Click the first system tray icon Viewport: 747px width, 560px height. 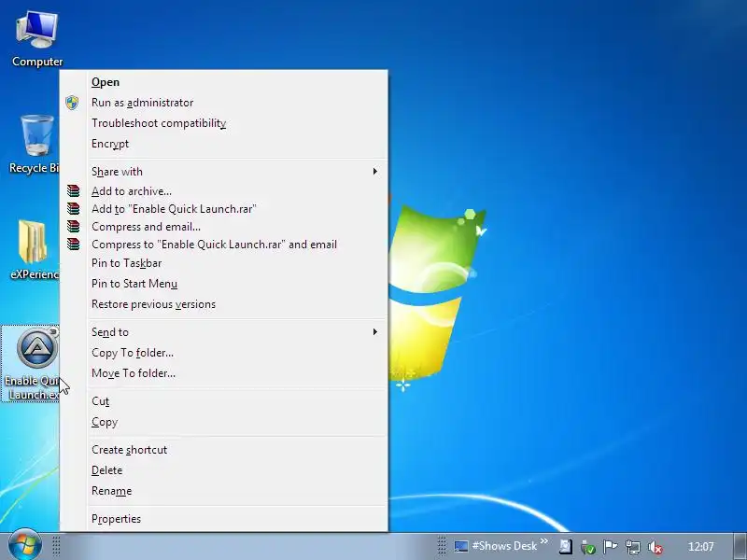(x=566, y=546)
